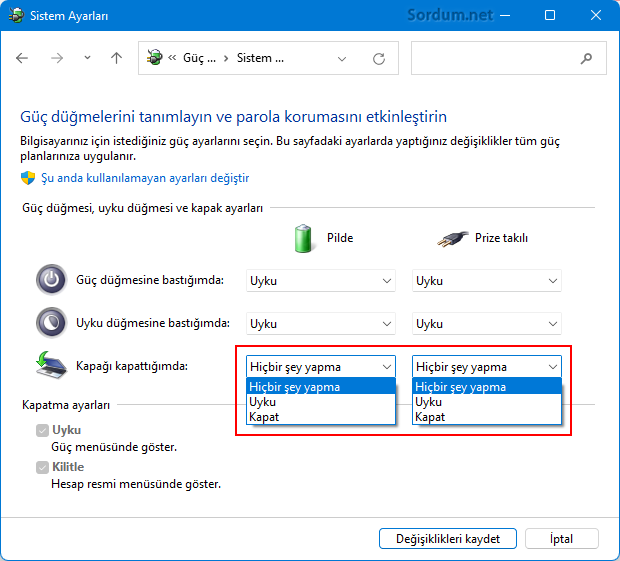Toggle the Uyku checkbox in Kapatma ayarları
Image resolution: width=620 pixels, height=561 pixels.
(42, 430)
